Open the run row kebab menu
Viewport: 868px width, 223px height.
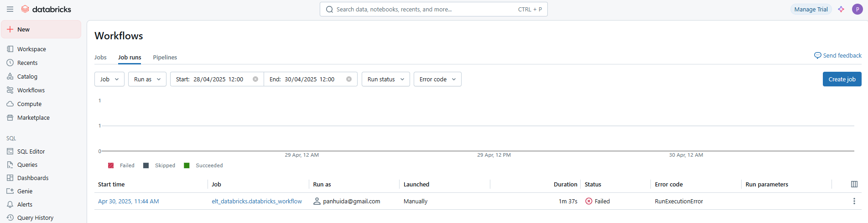854,201
